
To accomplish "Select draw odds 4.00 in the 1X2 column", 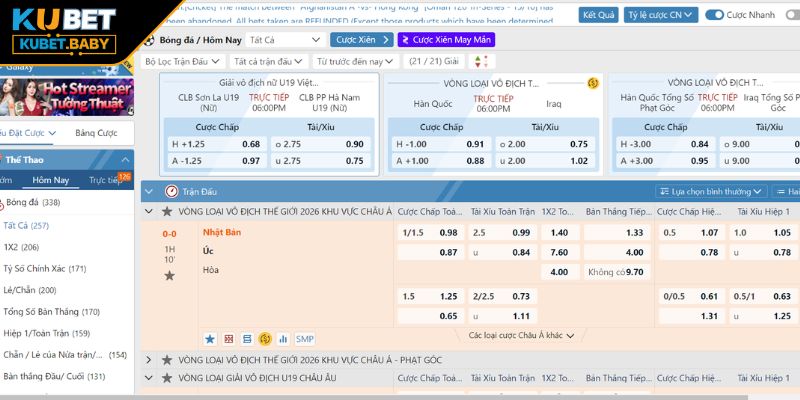I will [559, 272].
